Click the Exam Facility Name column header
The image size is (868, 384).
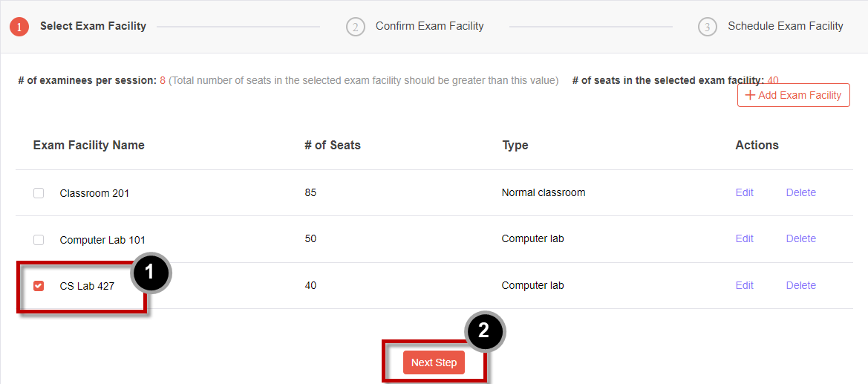tap(88, 145)
